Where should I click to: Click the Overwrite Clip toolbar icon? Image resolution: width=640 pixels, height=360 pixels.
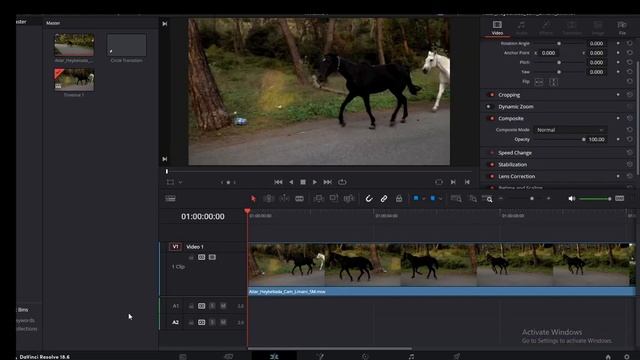(333, 198)
